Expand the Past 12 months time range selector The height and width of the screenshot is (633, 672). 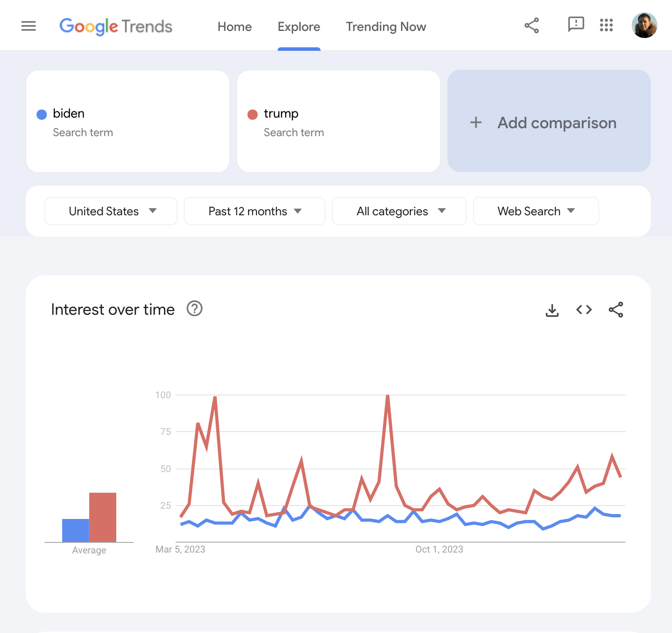254,211
